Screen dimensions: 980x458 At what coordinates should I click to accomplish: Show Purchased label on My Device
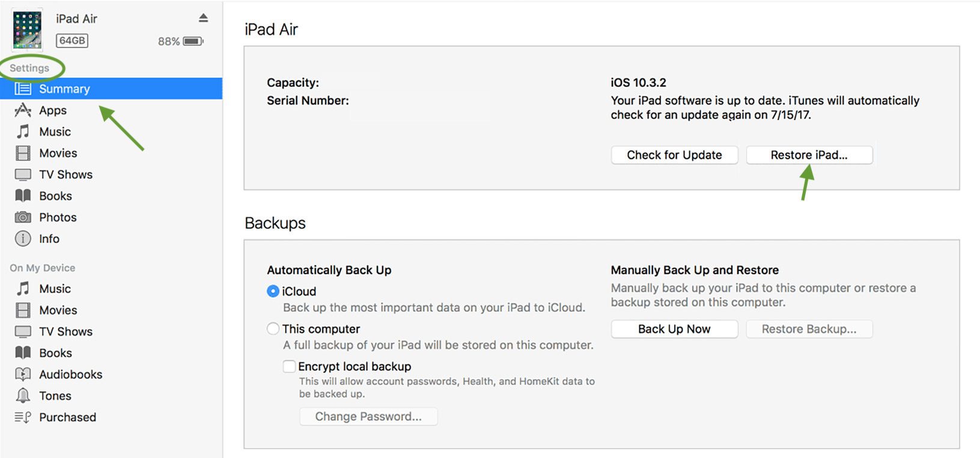pos(67,417)
